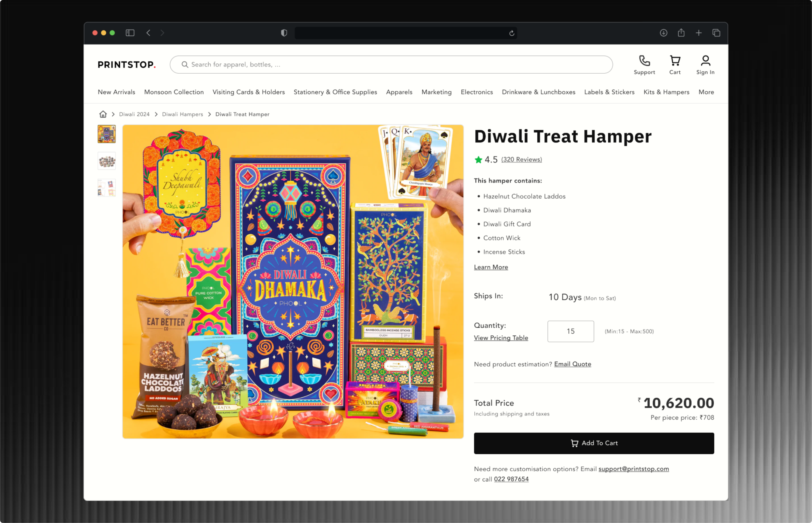Go back using the browser back arrow

coord(149,33)
